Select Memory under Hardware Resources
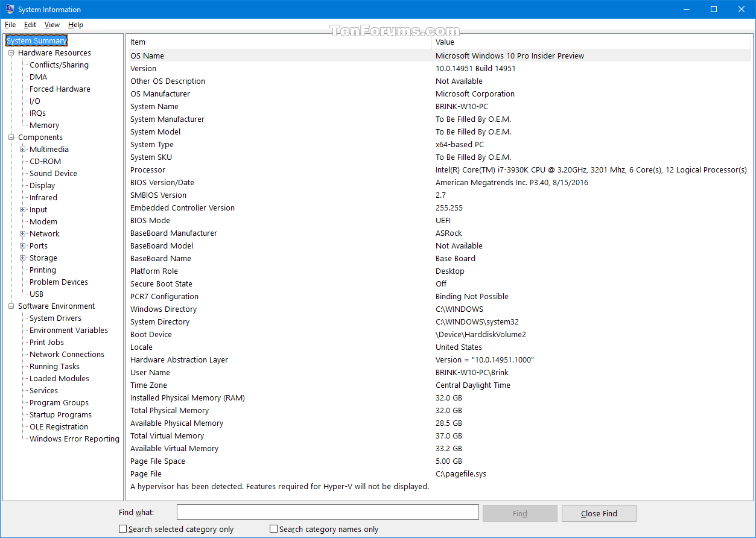 point(44,125)
